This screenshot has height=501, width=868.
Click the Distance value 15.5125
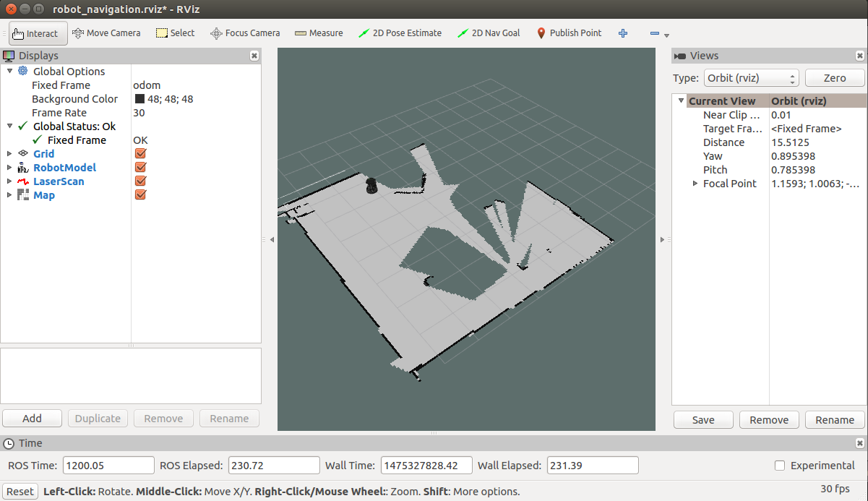pyautogui.click(x=790, y=142)
